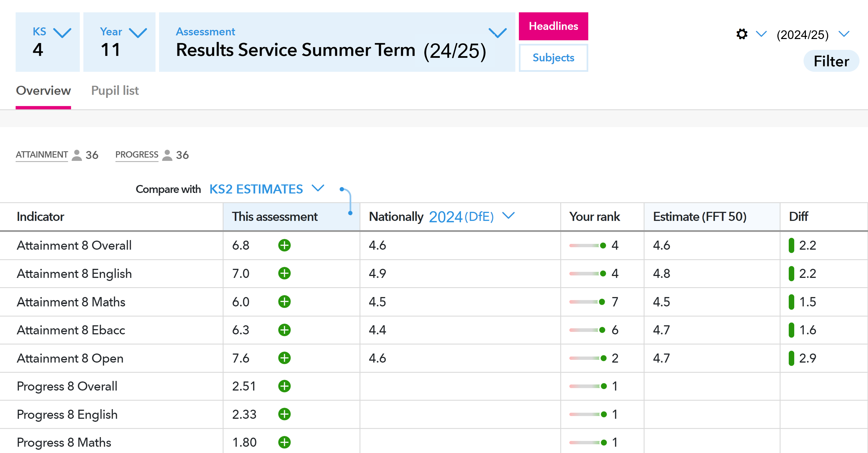Click the 1.80 Progress 8 Maths value

click(x=244, y=443)
